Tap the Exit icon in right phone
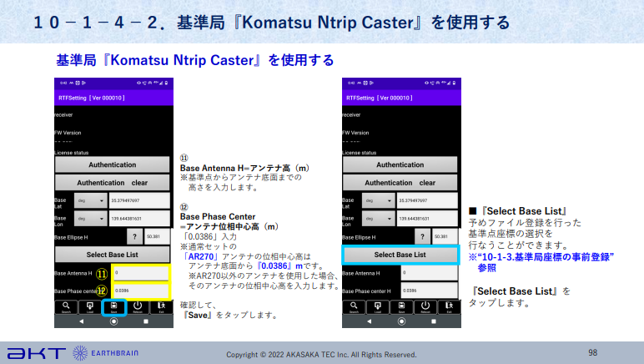Screen dimensions: 644x364 (x=450, y=307)
